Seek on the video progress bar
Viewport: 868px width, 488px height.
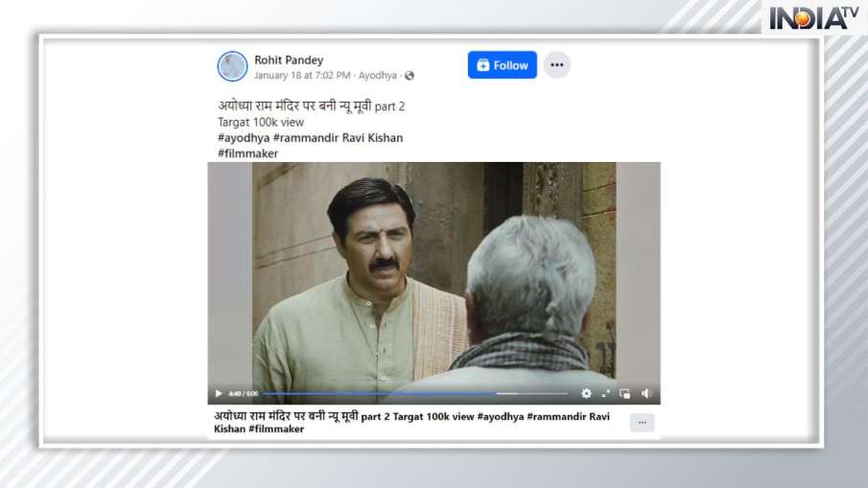pos(414,393)
